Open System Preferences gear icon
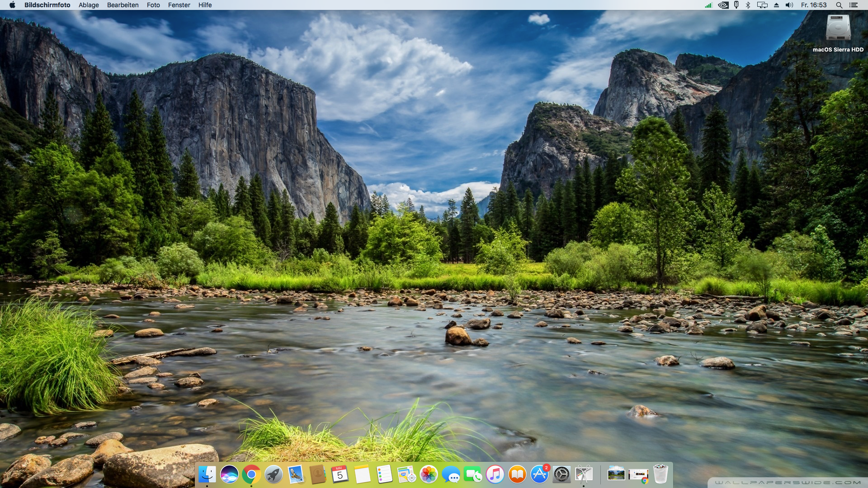868x488 pixels. coord(561,474)
